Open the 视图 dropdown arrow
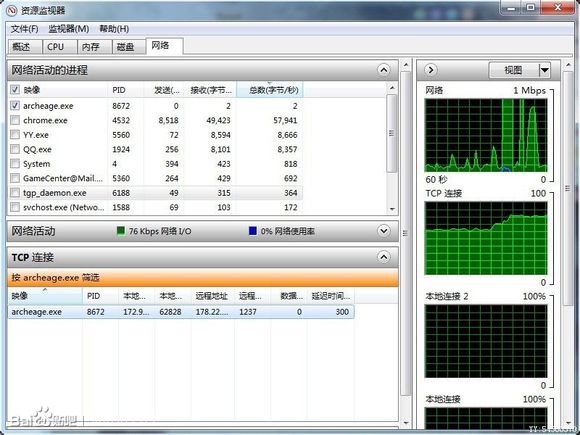This screenshot has height=435, width=580. point(544,70)
